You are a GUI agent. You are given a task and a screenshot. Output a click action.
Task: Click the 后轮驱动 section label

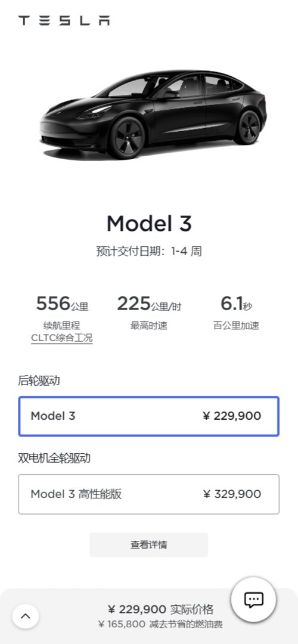(39, 380)
